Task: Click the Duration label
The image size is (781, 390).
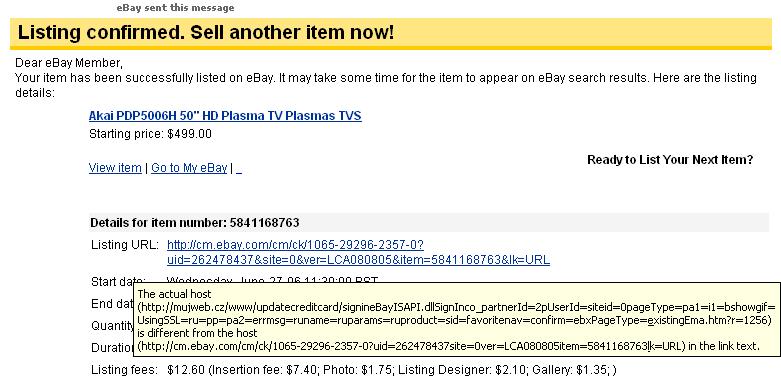Action: pos(112,348)
